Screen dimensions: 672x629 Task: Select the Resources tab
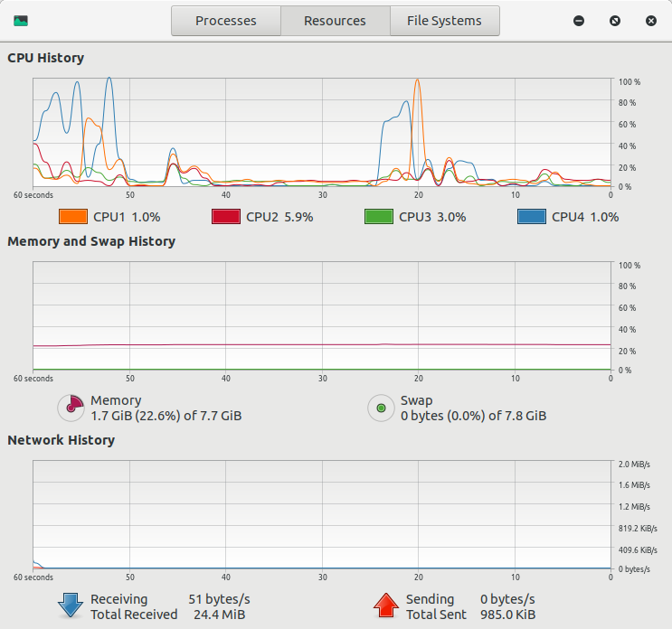(335, 20)
